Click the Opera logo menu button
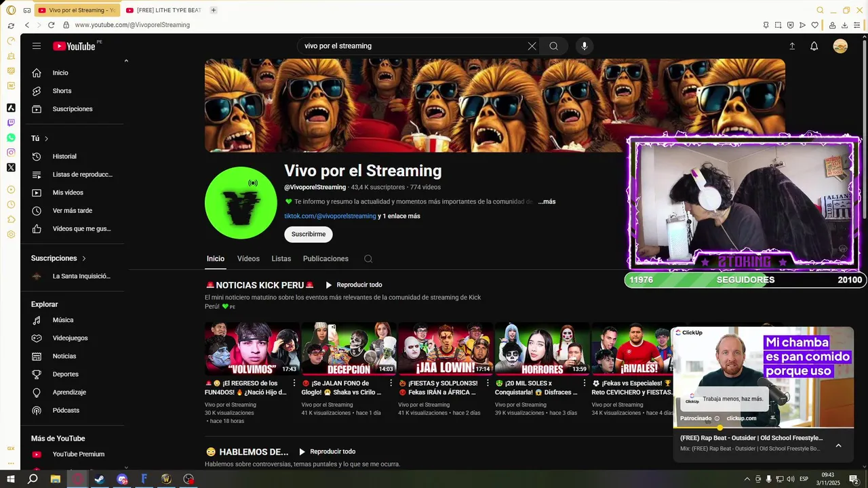Viewport: 868px width, 488px height. pyautogui.click(x=11, y=10)
